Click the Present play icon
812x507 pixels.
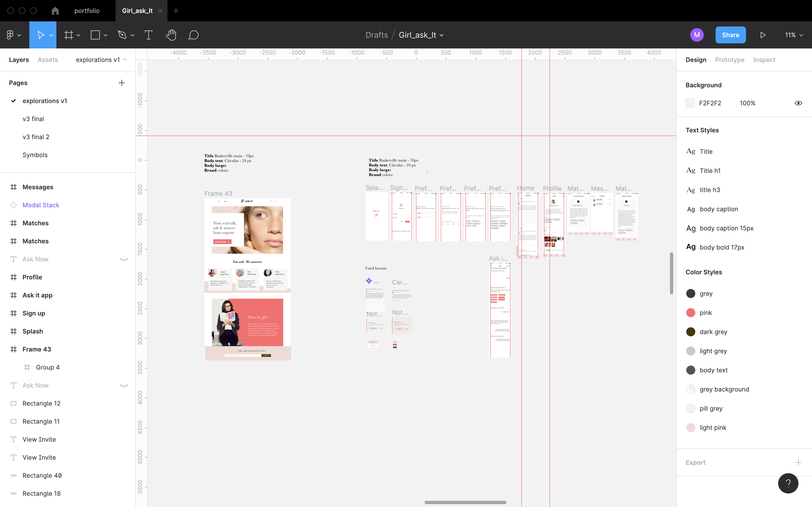(x=763, y=35)
